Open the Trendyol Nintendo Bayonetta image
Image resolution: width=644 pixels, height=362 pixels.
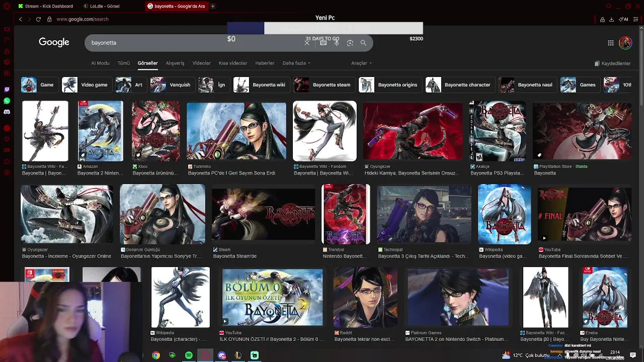(346, 214)
